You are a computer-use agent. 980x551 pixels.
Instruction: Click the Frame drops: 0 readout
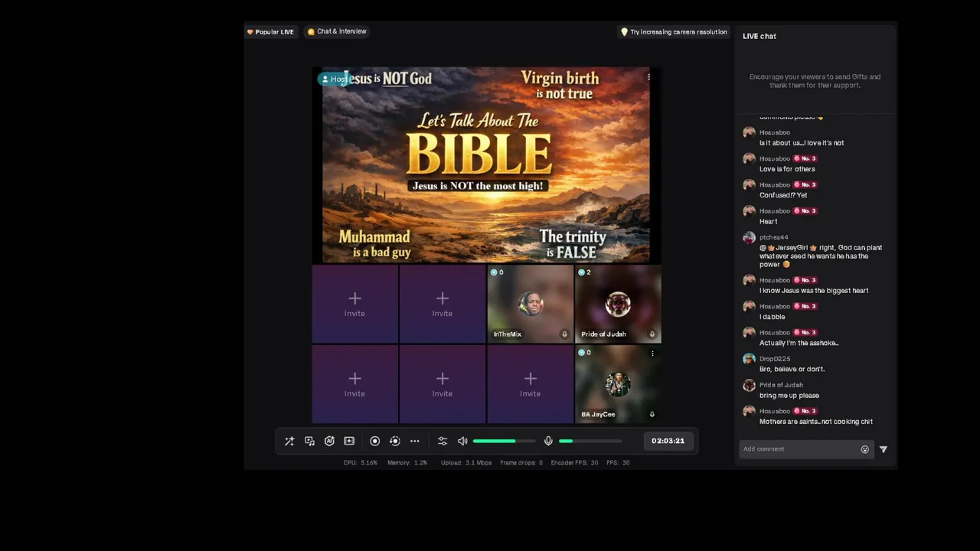coord(521,462)
